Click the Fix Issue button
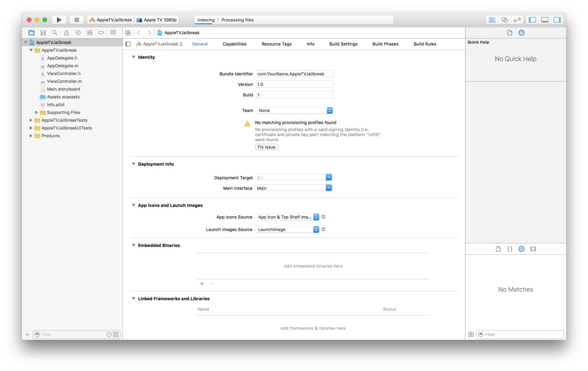Screen dimensions: 588x371 point(266,147)
